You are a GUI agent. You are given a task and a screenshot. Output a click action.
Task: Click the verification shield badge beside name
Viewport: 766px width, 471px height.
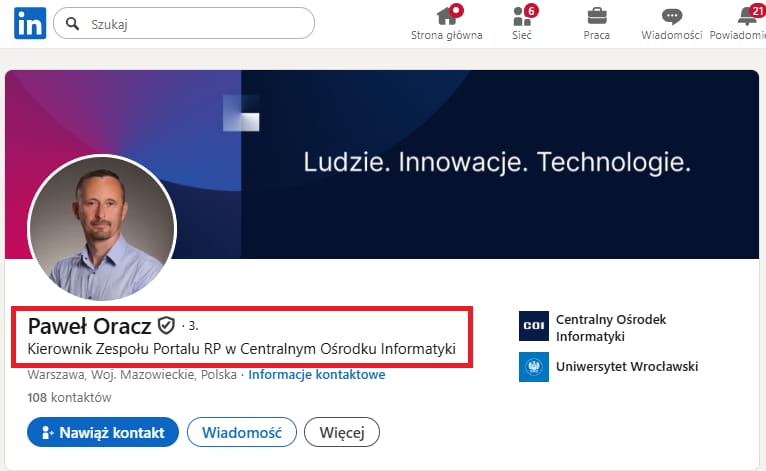(x=166, y=326)
